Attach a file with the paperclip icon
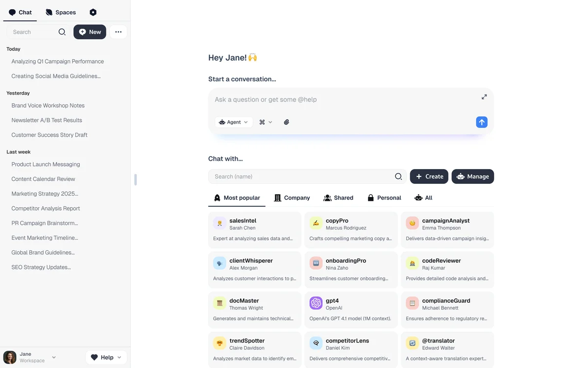 point(287,122)
